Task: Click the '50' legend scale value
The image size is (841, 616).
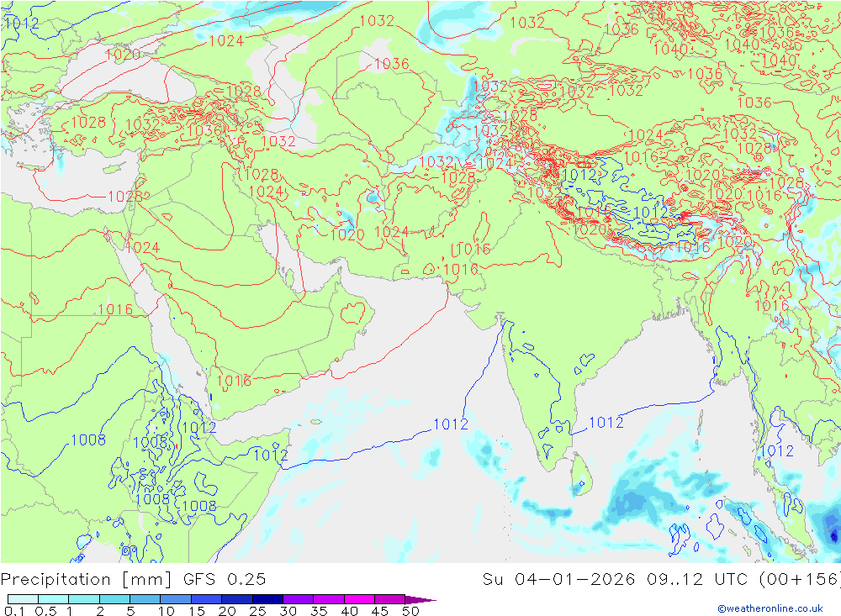Action: [410, 611]
